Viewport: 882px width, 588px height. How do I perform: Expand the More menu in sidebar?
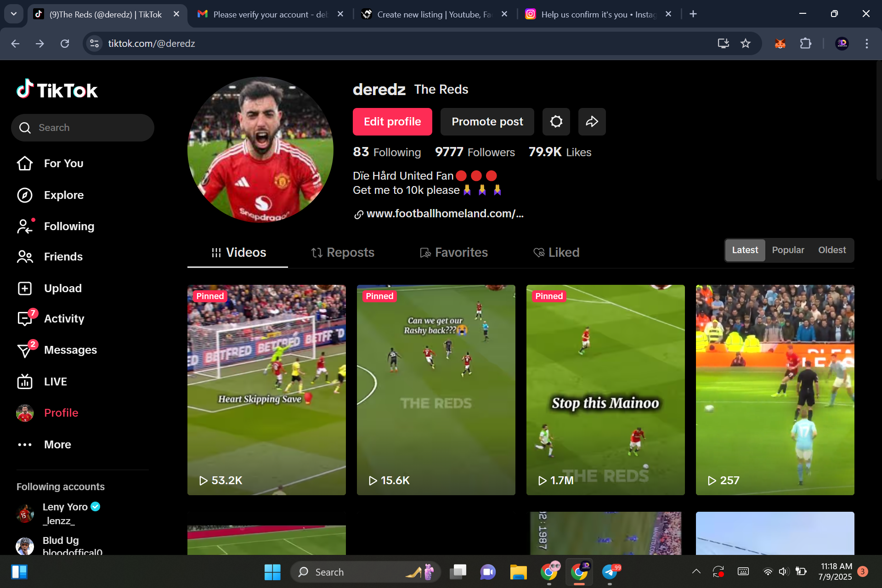[x=44, y=445]
